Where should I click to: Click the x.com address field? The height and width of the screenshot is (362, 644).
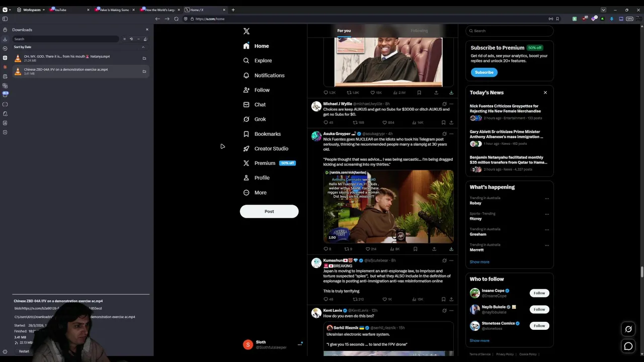[367, 19]
